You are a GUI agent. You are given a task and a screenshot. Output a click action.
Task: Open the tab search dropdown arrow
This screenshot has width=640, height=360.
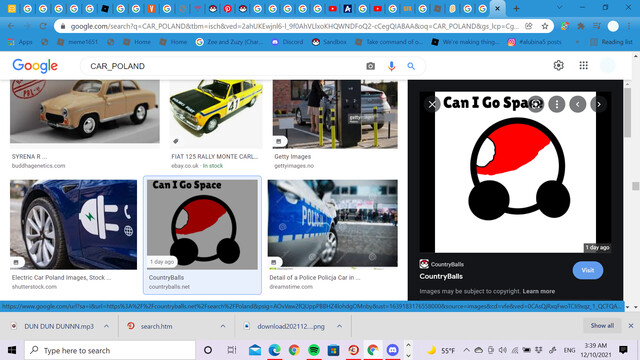click(559, 8)
